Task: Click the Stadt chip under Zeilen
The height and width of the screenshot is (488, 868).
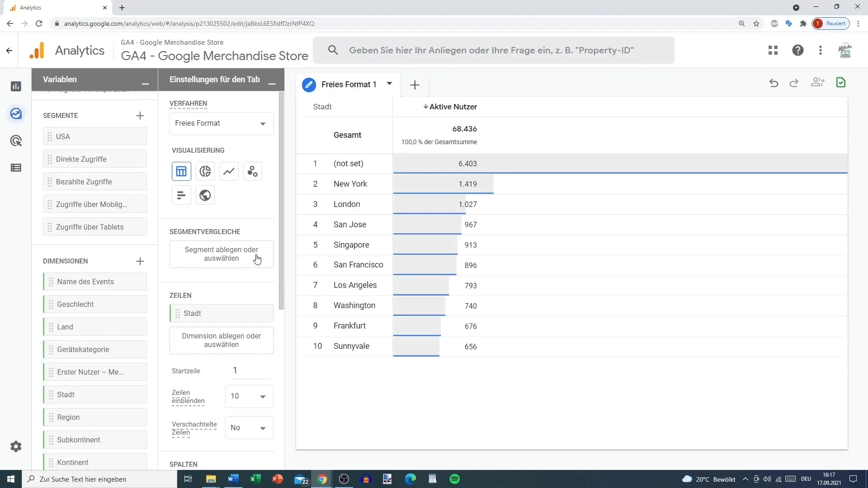Action: tap(222, 313)
